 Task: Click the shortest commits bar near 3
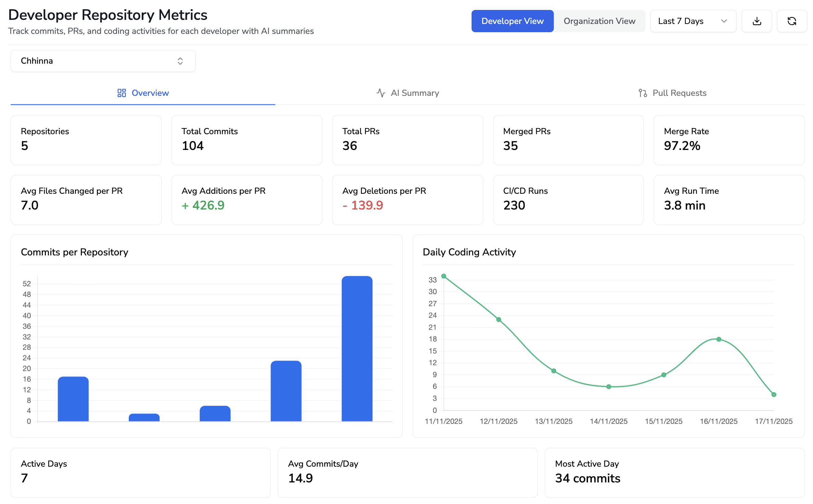[144, 417]
